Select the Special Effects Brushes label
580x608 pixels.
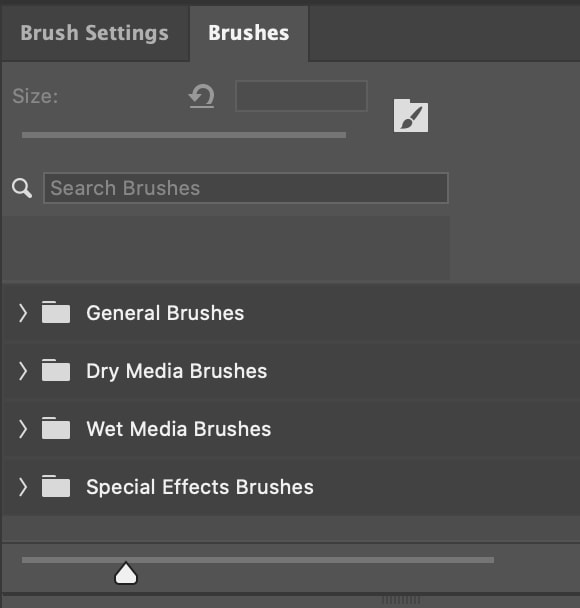pos(200,487)
